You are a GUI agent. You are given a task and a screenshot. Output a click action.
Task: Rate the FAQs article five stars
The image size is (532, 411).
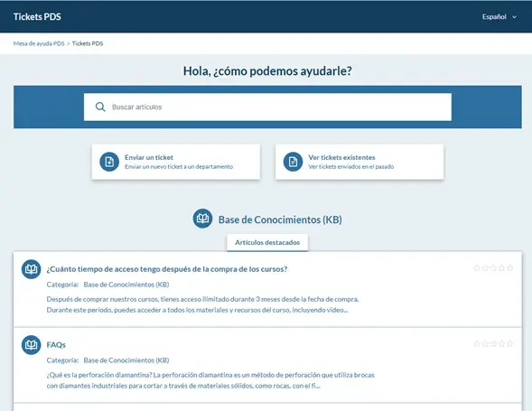(x=510, y=344)
